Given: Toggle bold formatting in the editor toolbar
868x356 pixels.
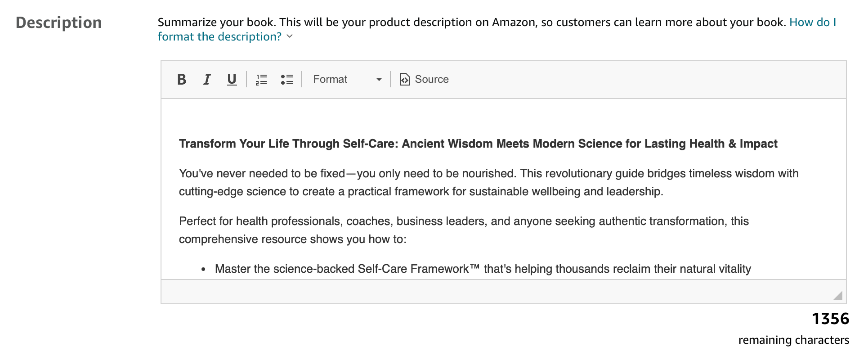Looking at the screenshot, I should (x=182, y=80).
